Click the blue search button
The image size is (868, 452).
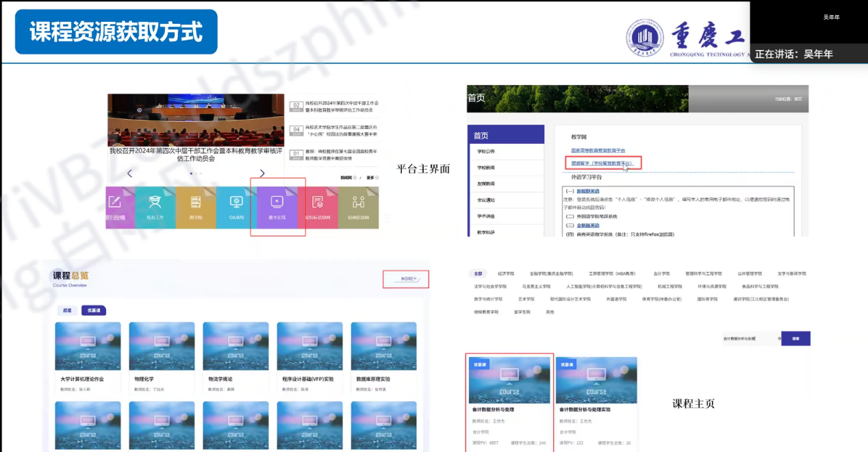coord(795,338)
